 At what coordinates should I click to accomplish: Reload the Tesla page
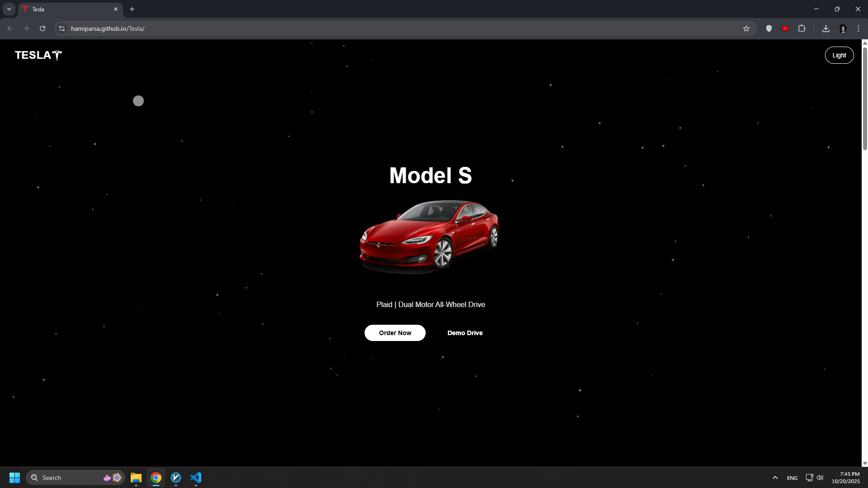pyautogui.click(x=43, y=28)
